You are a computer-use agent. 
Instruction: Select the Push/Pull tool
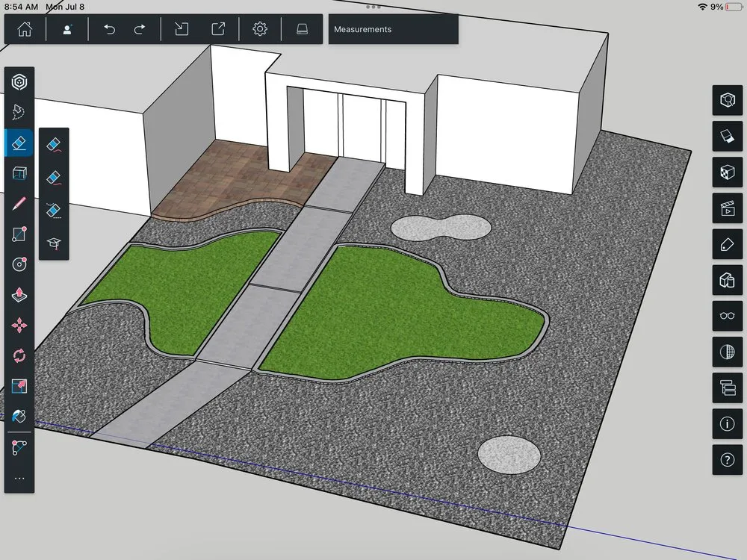tap(19, 295)
